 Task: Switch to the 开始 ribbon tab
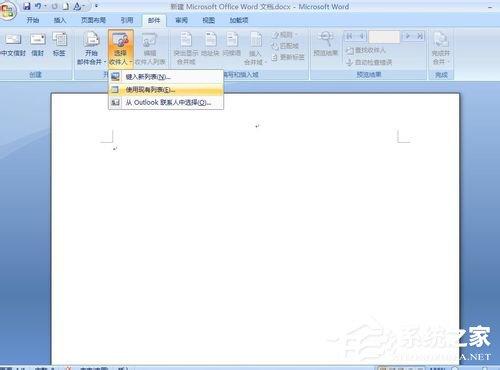(33, 20)
